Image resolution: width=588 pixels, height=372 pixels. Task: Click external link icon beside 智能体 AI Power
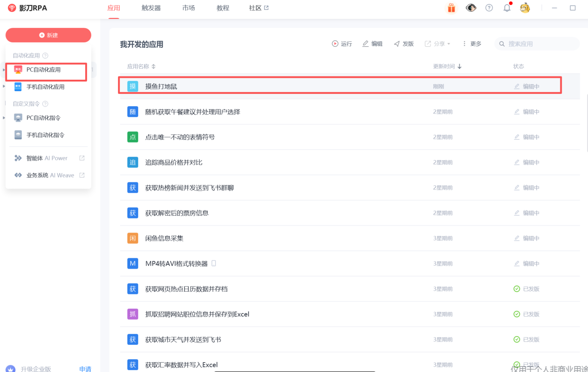point(82,158)
